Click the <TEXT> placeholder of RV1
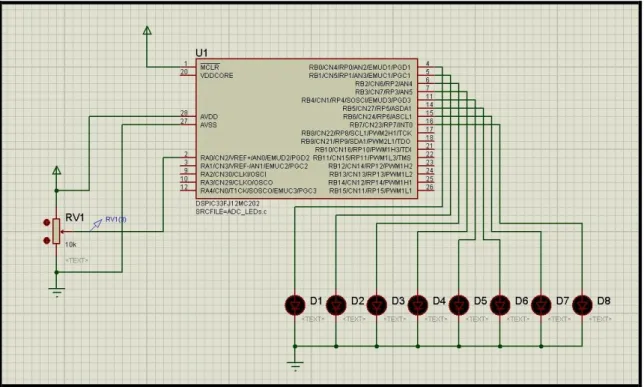Image resolution: width=644 pixels, height=387 pixels. [x=76, y=260]
